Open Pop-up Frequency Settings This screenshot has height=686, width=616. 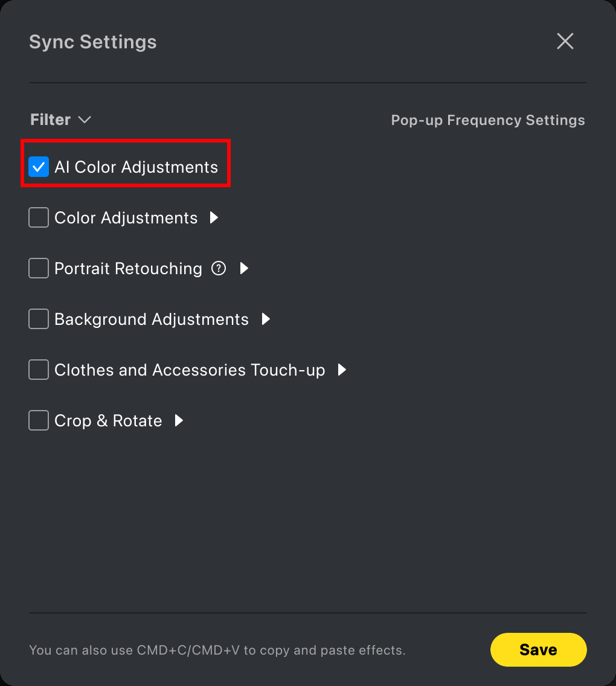coord(488,120)
